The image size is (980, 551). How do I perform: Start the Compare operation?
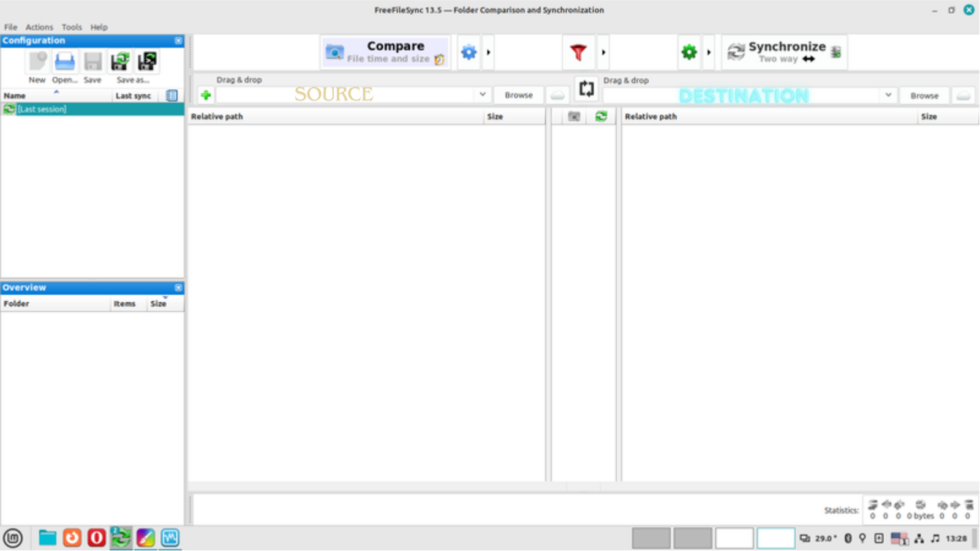[385, 52]
